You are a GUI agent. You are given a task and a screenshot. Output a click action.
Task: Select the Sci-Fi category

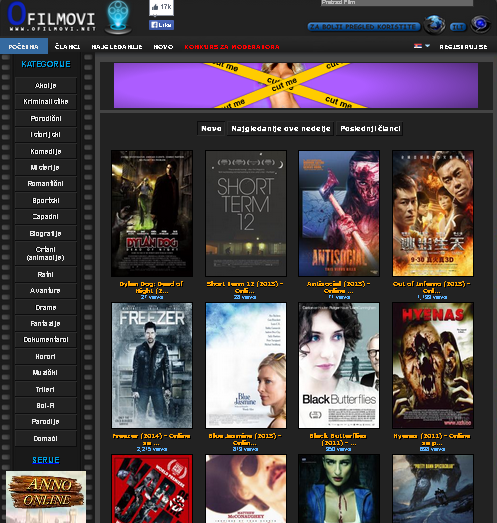46,406
